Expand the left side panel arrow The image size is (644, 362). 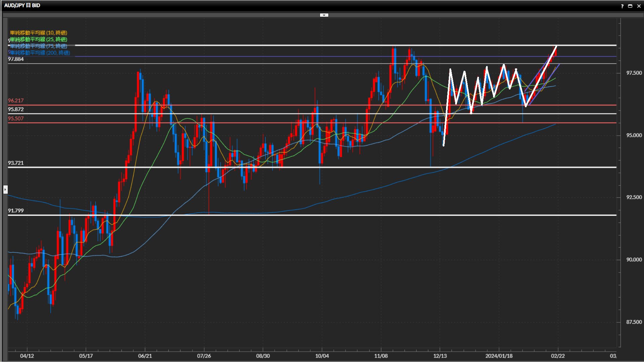click(x=5, y=190)
